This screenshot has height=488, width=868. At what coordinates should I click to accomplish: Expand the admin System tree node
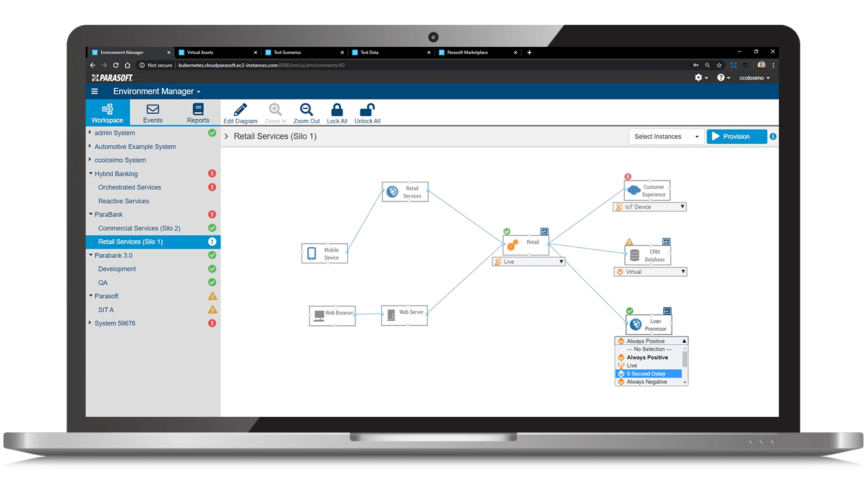point(90,133)
